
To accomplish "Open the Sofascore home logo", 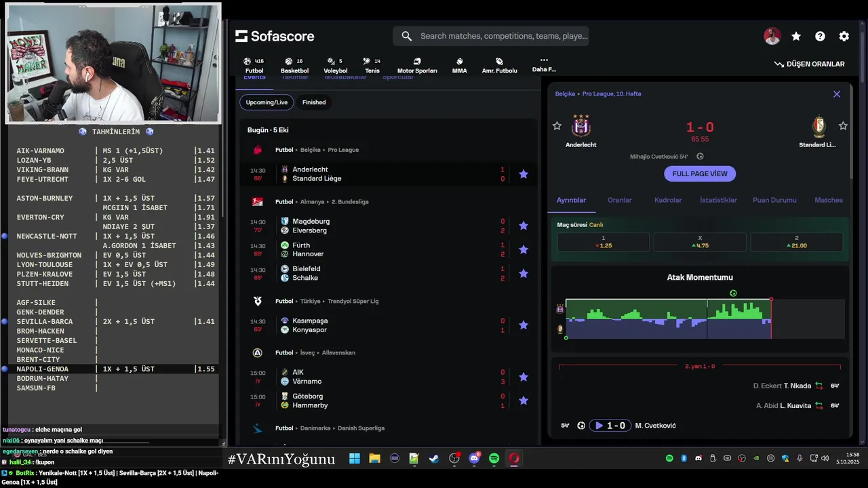I will click(275, 36).
